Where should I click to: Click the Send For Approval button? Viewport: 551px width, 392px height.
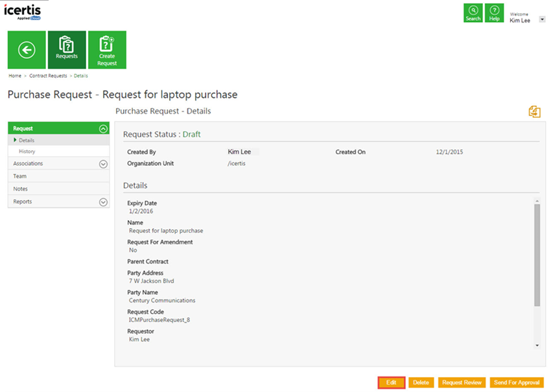point(517,383)
